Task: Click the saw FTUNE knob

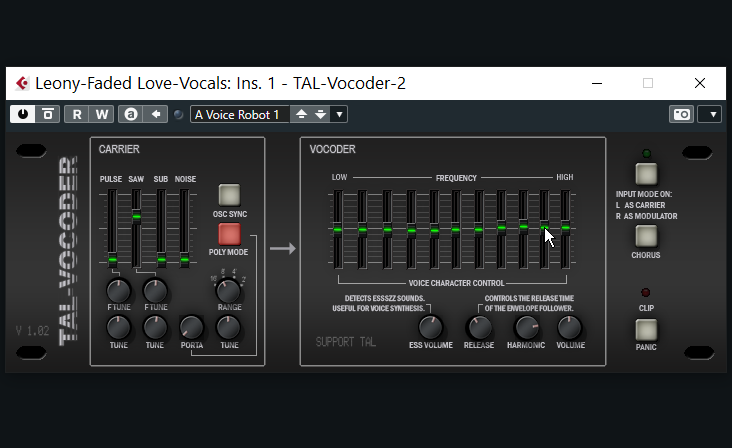Action: 155,291
